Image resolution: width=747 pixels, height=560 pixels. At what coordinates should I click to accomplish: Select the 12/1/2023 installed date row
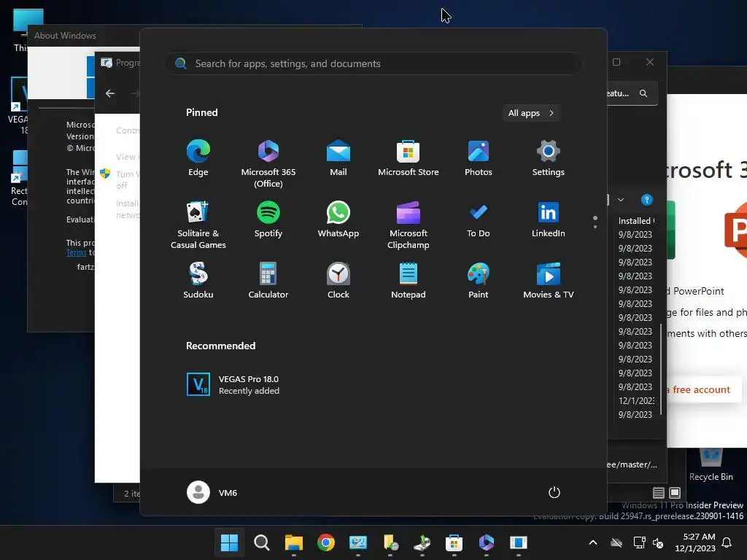pos(636,400)
